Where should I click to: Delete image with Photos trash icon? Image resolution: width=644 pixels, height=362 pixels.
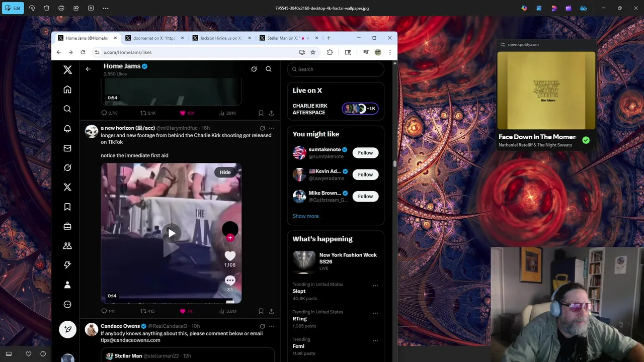[x=46, y=8]
